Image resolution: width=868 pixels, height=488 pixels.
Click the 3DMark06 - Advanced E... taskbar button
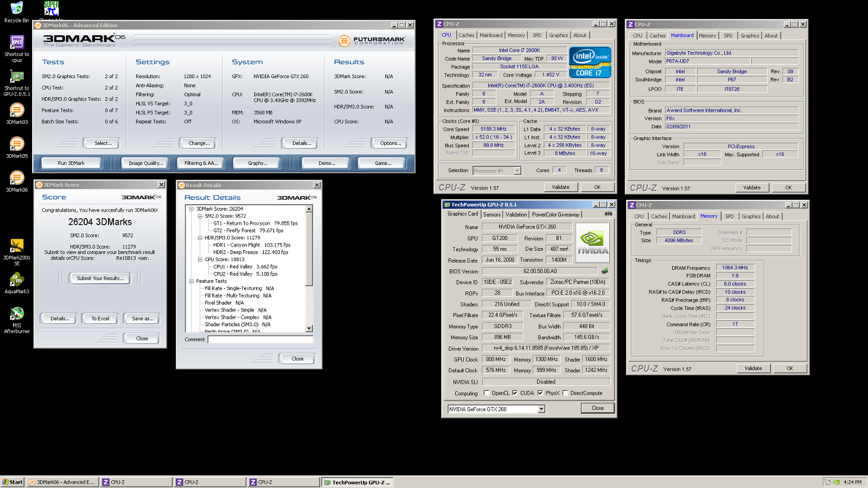62,482
